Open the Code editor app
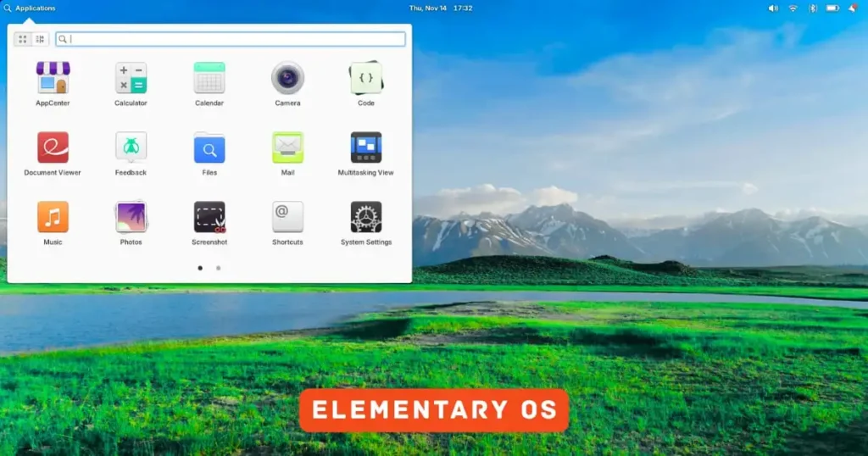Screen dimensions: 868x456 point(366,79)
